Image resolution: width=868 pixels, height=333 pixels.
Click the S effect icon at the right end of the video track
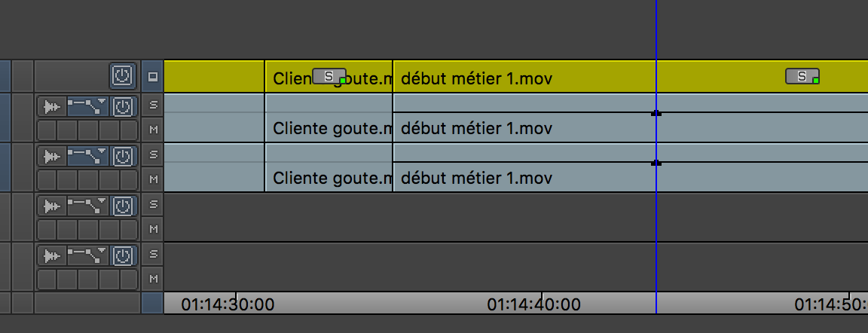point(802,75)
